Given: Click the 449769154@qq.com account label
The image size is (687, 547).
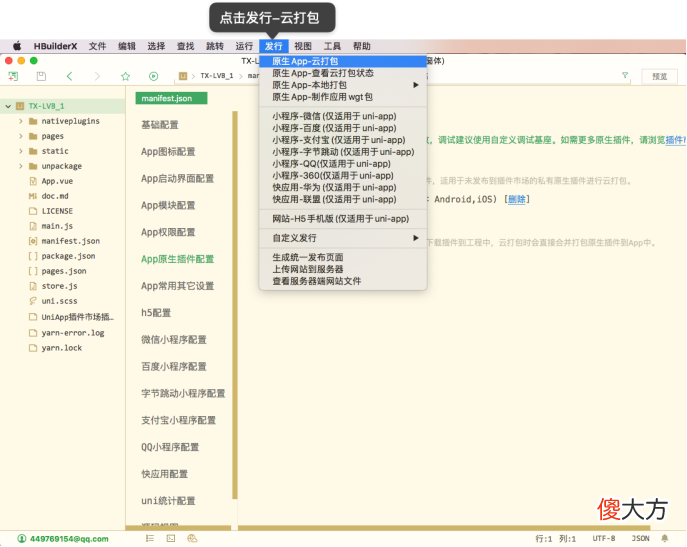Looking at the screenshot, I should coord(69,539).
